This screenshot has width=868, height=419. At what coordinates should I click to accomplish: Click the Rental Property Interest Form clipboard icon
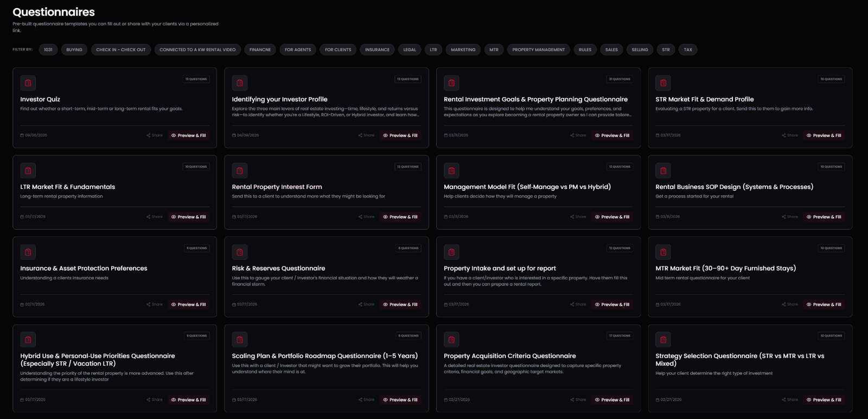240,170
